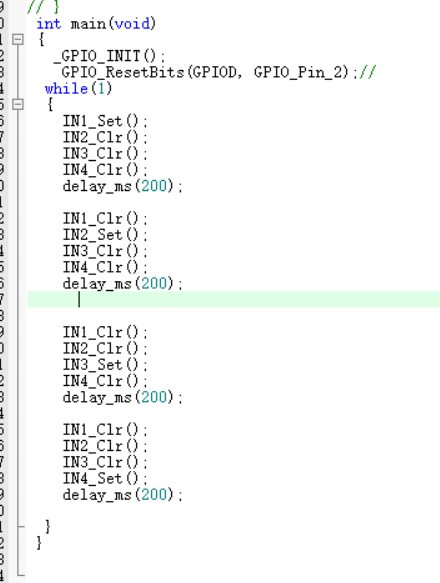440x583 pixels.
Task: Click the highlighted empty cursor line
Action: click(234, 299)
